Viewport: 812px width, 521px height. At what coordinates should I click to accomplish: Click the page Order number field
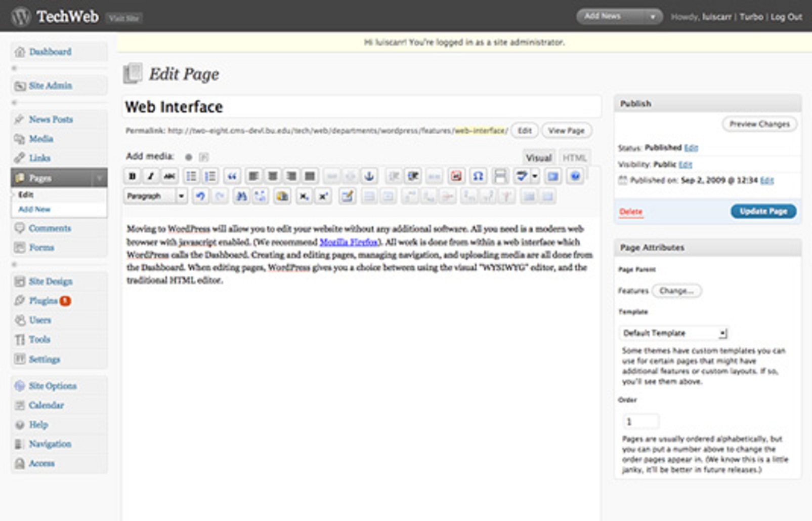pos(640,421)
